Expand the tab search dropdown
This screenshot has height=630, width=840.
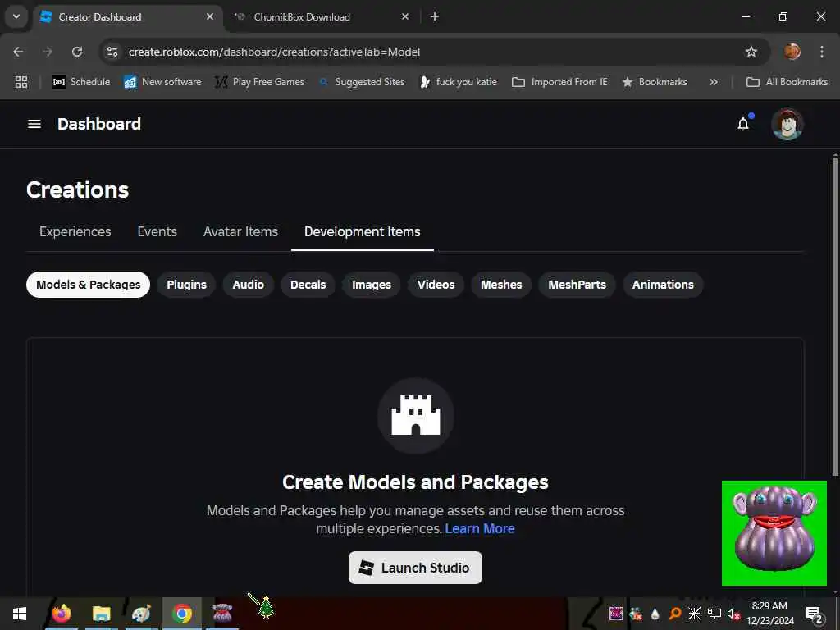pos(16,16)
